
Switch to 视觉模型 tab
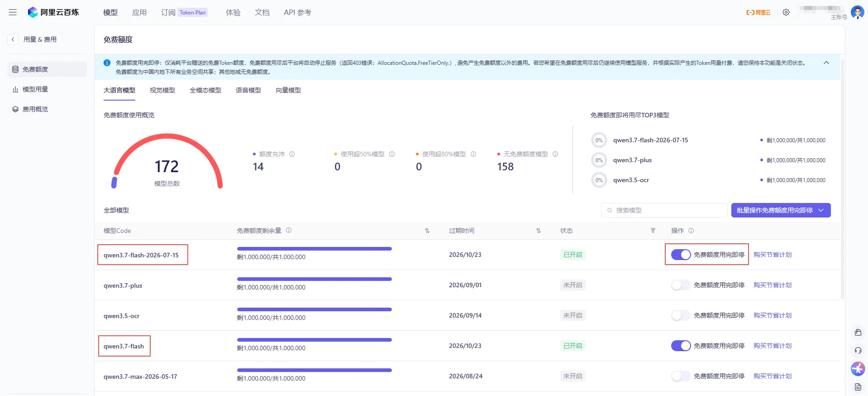coord(162,90)
